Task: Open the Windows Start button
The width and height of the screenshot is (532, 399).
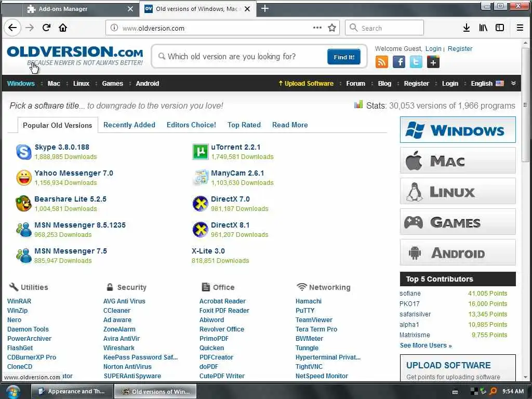Action: pos(12,392)
